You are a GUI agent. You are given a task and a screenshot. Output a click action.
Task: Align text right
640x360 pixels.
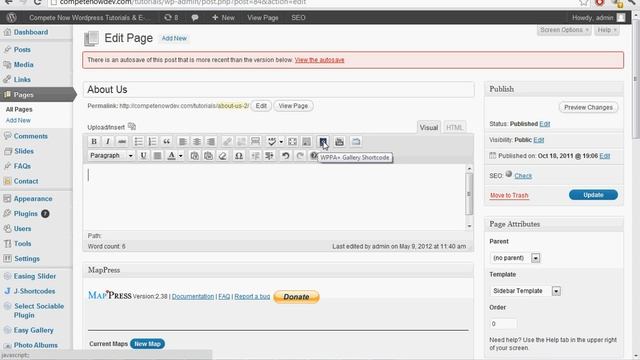tap(211, 142)
